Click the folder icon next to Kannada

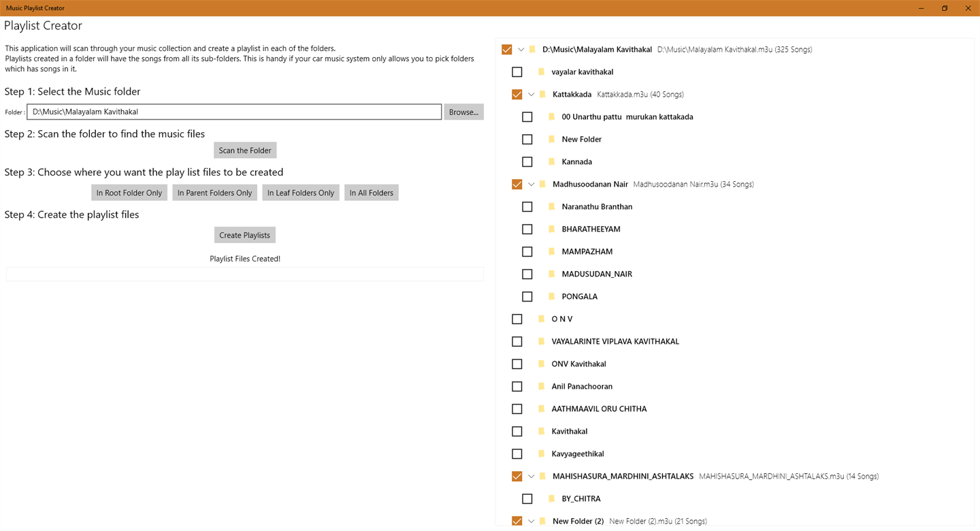[x=552, y=161]
